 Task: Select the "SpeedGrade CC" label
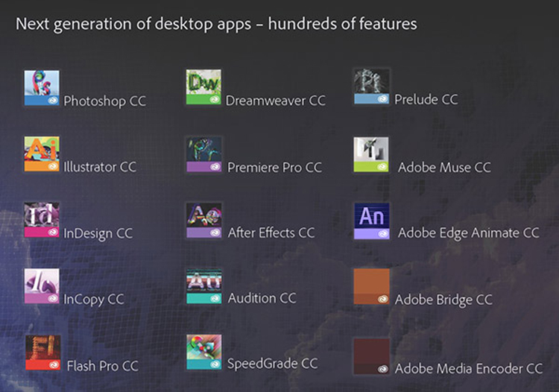[x=273, y=364]
